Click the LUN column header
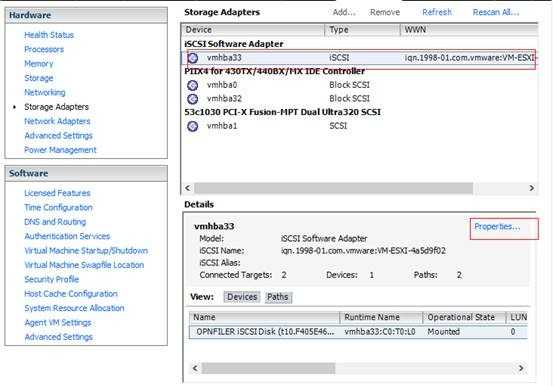This screenshot has width=553, height=386. coord(517,318)
